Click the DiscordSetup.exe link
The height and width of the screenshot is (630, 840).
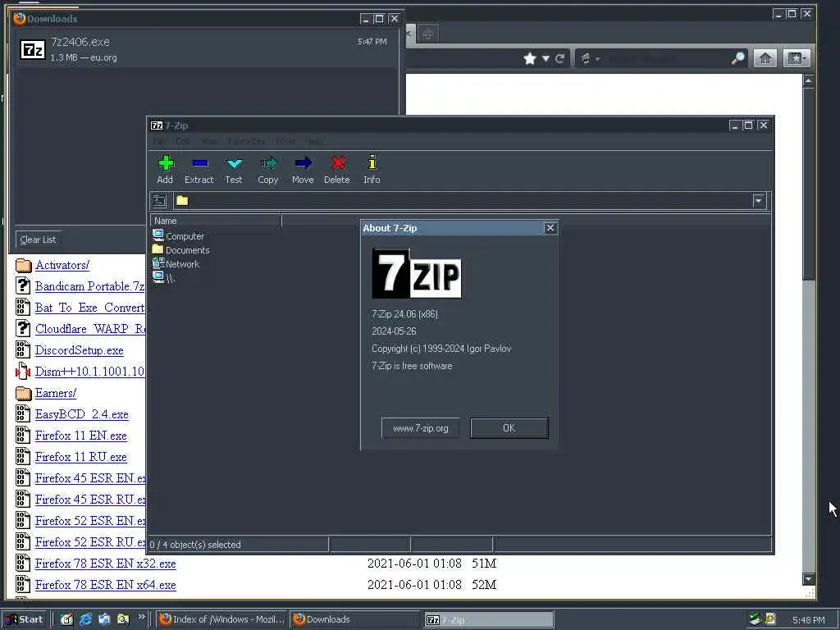click(80, 350)
